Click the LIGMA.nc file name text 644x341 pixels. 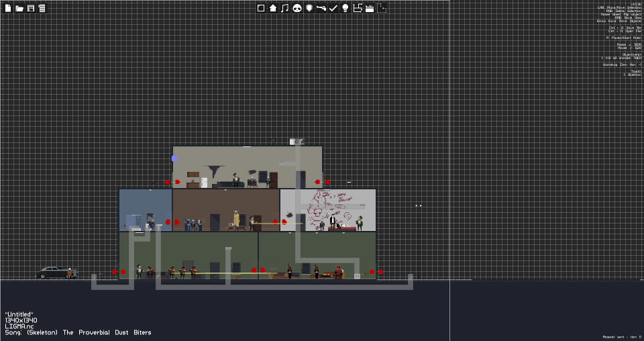(x=19, y=326)
